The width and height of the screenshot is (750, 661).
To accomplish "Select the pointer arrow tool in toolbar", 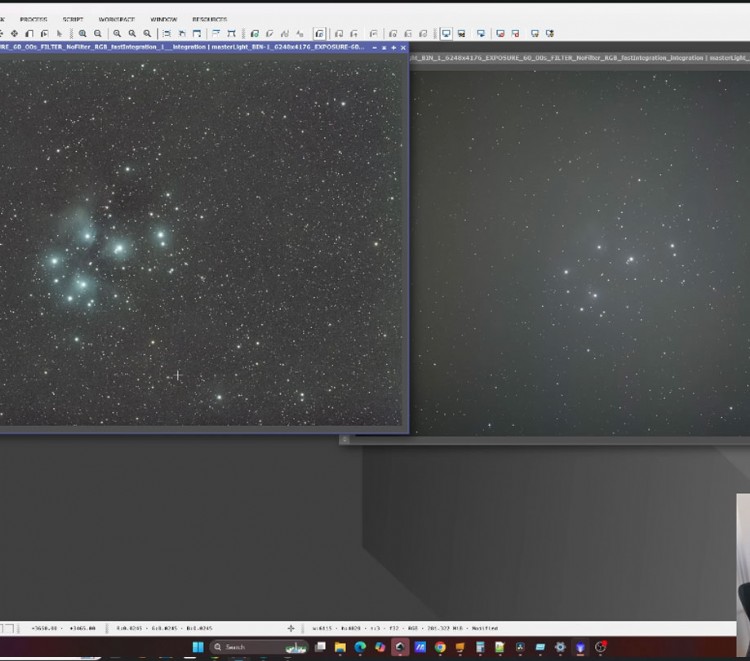I will tap(59, 33).
